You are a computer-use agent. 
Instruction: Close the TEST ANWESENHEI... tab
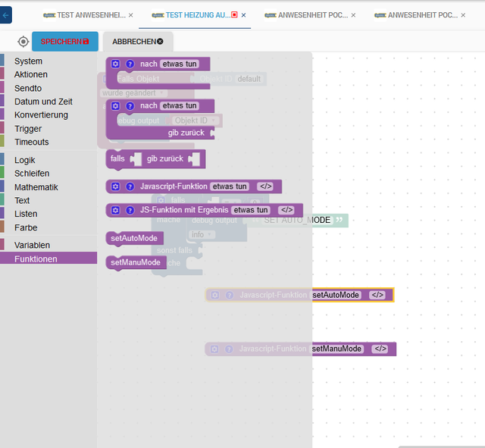[131, 15]
